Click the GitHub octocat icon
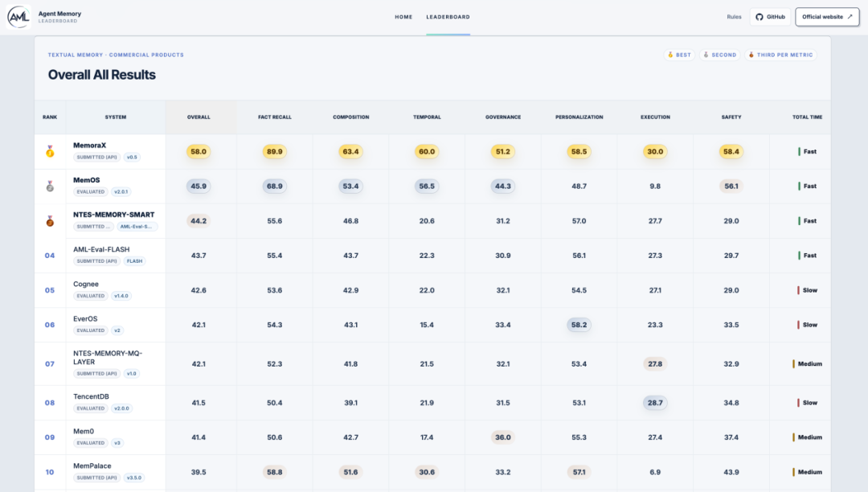 point(759,17)
